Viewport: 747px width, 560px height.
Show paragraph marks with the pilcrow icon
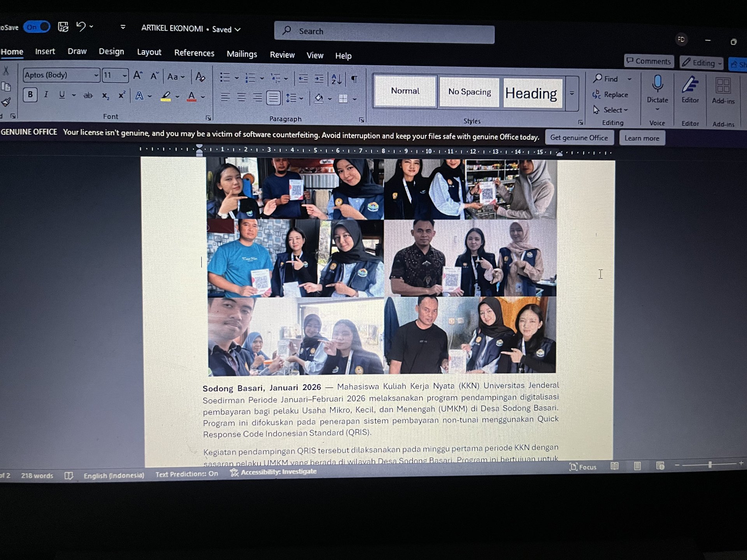353,79
